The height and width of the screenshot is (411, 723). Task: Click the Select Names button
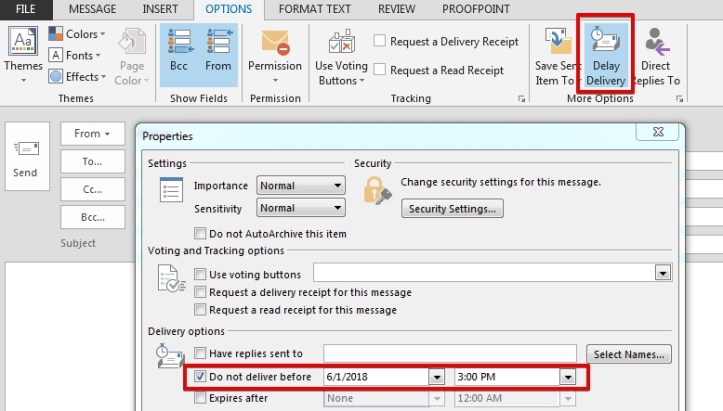coord(628,354)
